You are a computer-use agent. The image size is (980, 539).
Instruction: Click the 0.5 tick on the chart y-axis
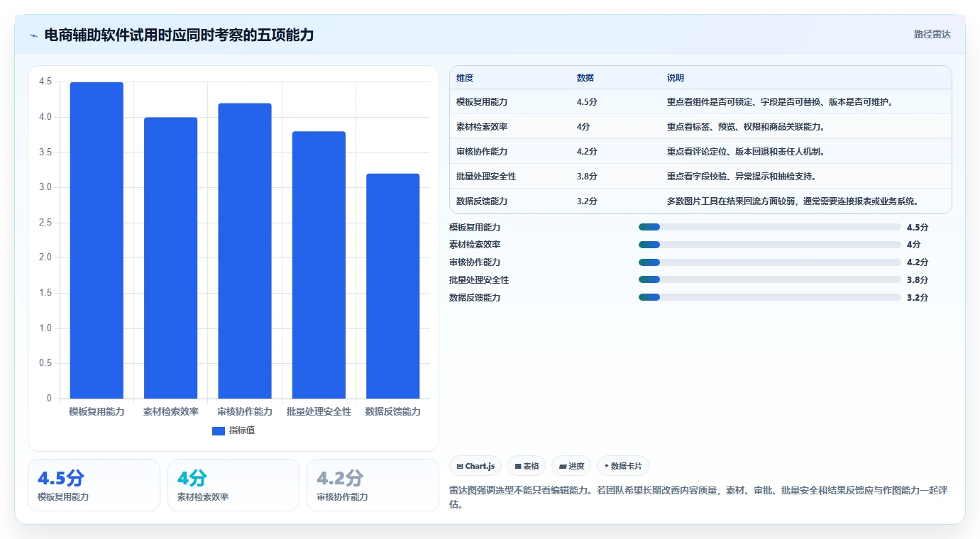(x=45, y=363)
